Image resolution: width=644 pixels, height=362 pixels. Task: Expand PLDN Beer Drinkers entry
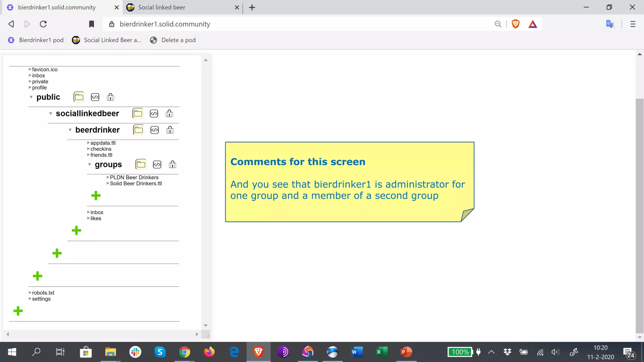point(108,178)
